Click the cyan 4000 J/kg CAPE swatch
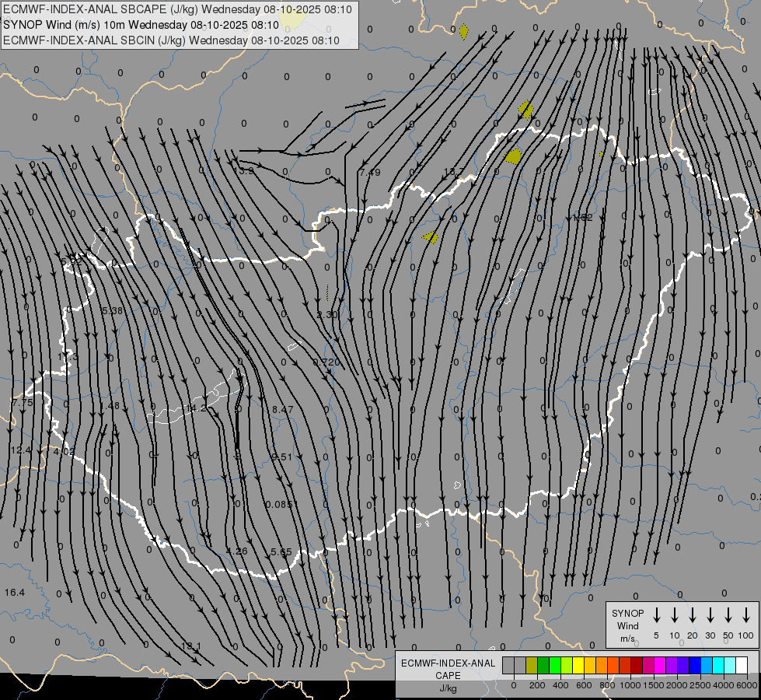Image resolution: width=761 pixels, height=700 pixels. click(718, 665)
